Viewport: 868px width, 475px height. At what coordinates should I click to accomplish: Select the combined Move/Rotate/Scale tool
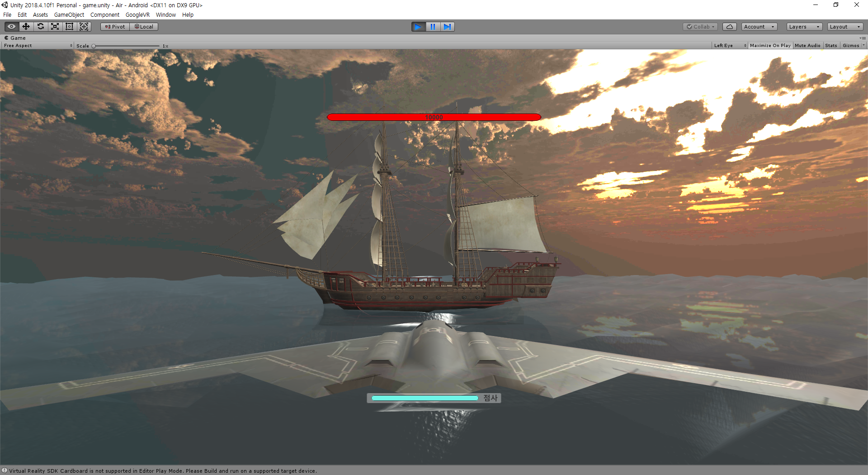tap(84, 26)
